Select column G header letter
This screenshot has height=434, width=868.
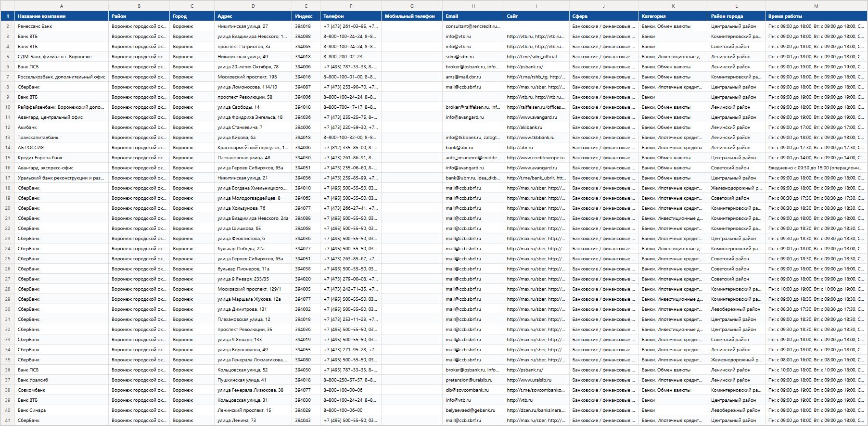coord(412,6)
